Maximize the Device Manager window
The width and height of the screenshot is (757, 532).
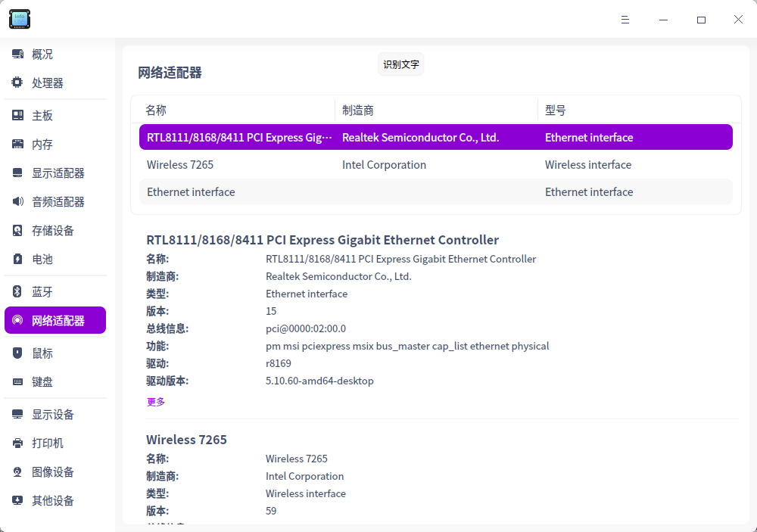click(701, 20)
